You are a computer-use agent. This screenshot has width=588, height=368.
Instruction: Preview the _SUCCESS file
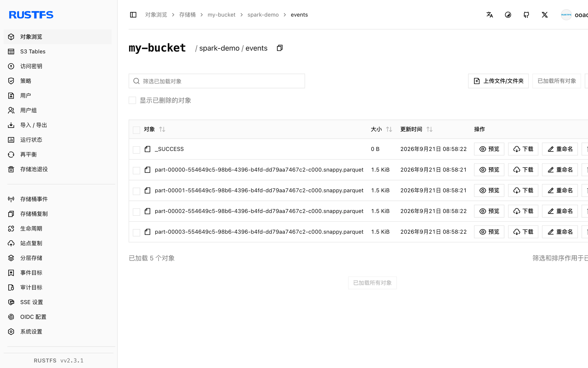click(489, 149)
